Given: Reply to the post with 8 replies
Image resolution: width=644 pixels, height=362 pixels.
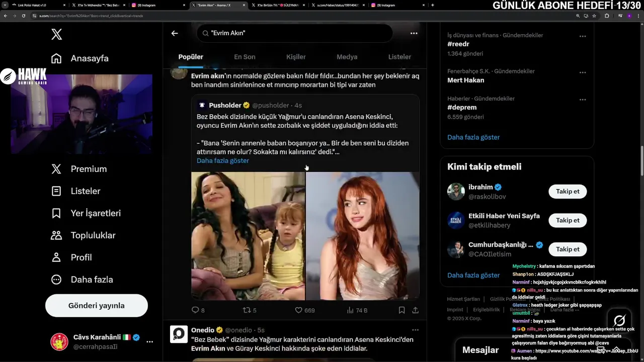Looking at the screenshot, I should coord(198,310).
